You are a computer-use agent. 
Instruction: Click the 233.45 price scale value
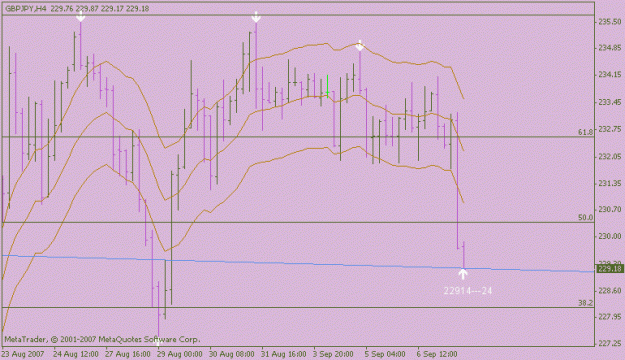(x=610, y=102)
